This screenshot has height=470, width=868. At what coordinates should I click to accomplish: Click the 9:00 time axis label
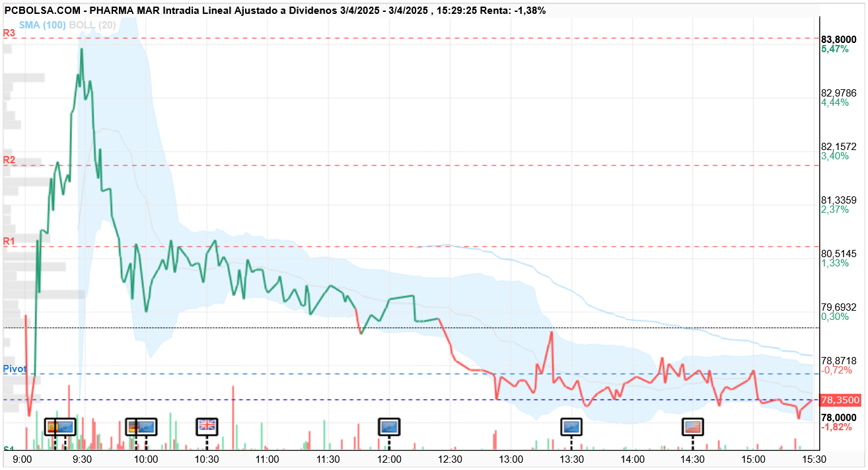point(22,459)
